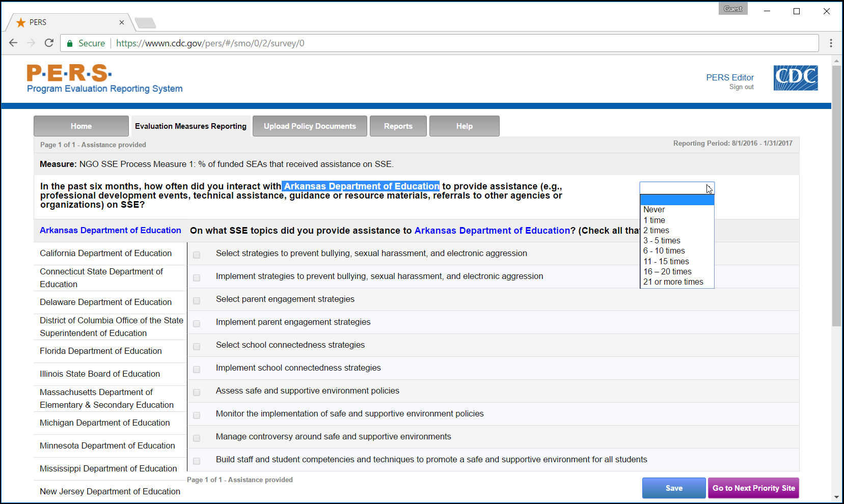
Task: Select Arkansas Department of Education in sidebar
Action: coord(111,230)
